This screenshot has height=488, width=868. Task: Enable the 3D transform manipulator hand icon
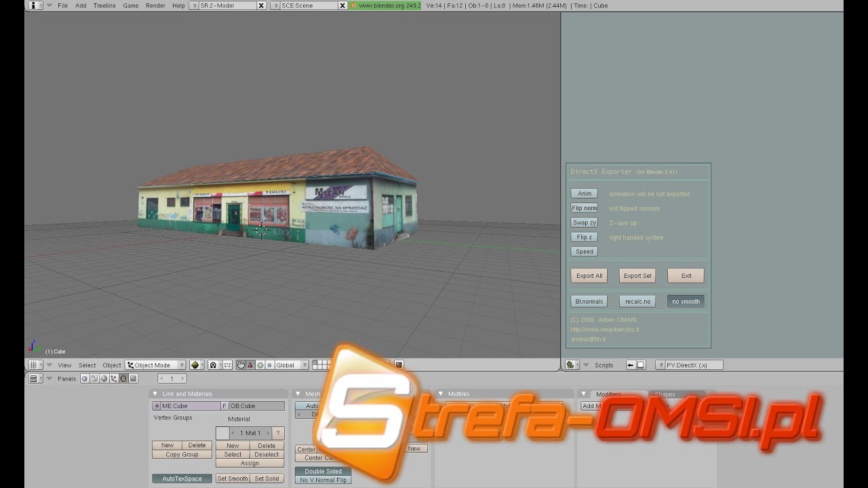[241, 365]
